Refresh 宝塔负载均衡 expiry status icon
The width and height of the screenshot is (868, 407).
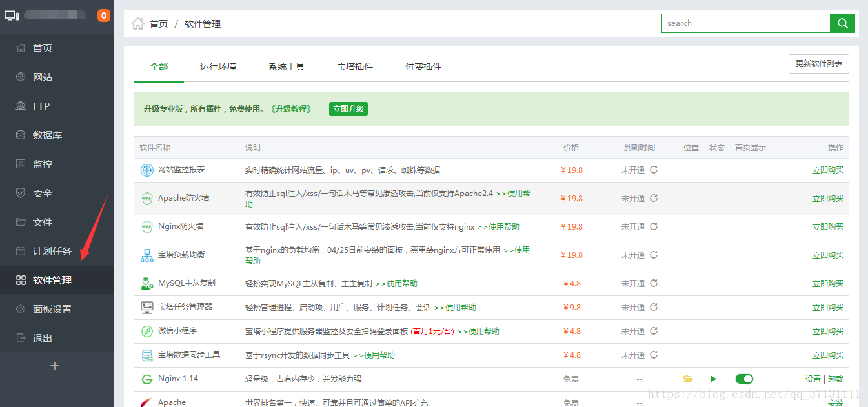[x=654, y=255]
